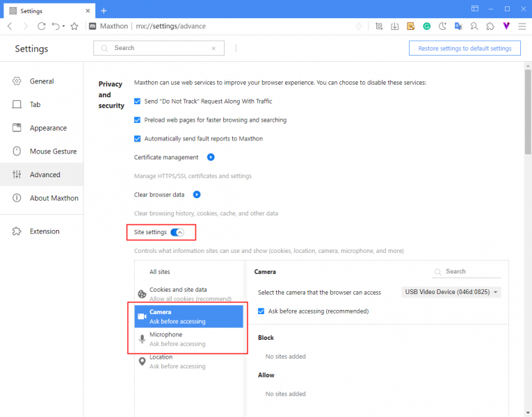The height and width of the screenshot is (417, 532).
Task: Restore settings to default settings
Action: coord(465,48)
